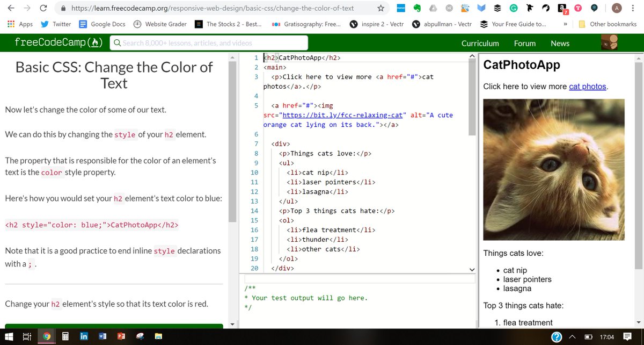Open the user profile picture in navbar
This screenshot has height=345, width=644.
pyautogui.click(x=609, y=43)
